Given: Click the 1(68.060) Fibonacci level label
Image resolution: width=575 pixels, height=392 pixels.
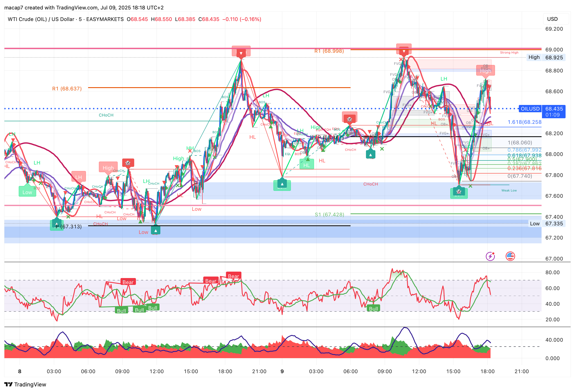Looking at the screenshot, I should (519, 142).
